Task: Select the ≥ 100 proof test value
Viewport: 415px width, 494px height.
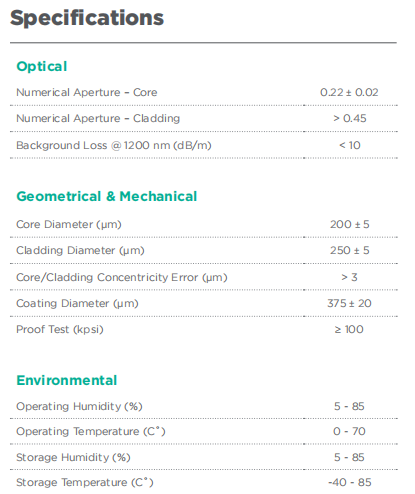Action: click(349, 329)
